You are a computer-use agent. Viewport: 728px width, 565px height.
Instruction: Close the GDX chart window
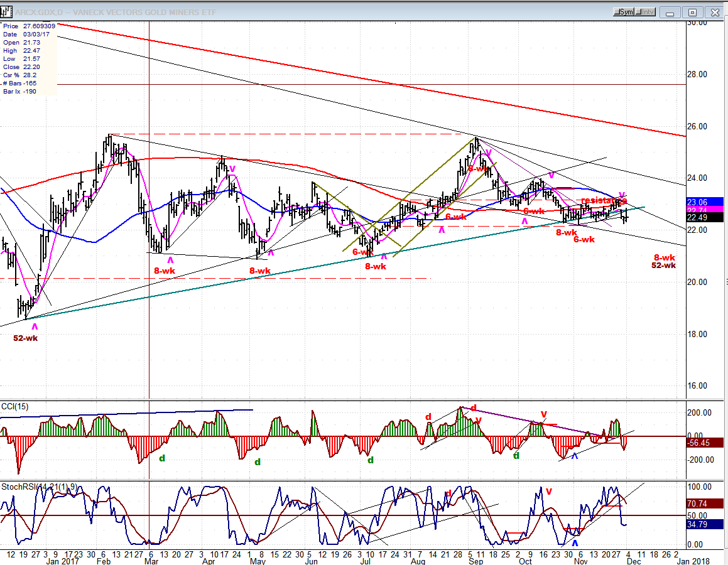point(714,12)
